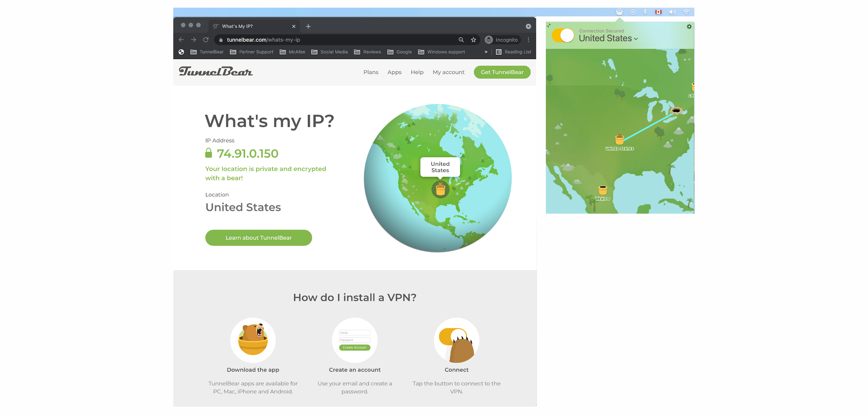
Task: Click the Incognito profile button
Action: coord(502,40)
